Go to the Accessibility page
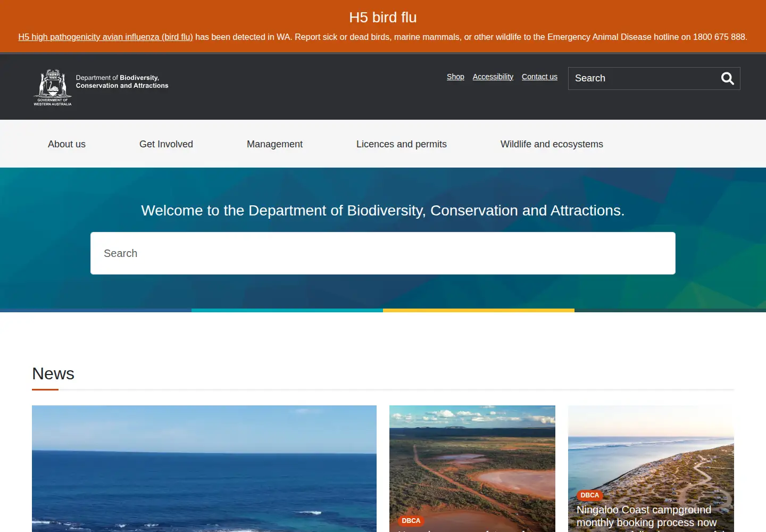 click(x=493, y=77)
